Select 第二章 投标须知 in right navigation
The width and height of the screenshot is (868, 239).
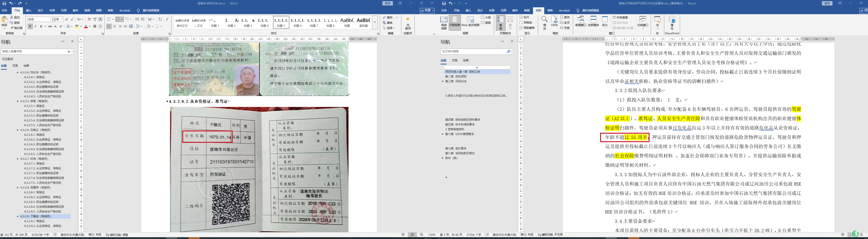click(x=456, y=76)
